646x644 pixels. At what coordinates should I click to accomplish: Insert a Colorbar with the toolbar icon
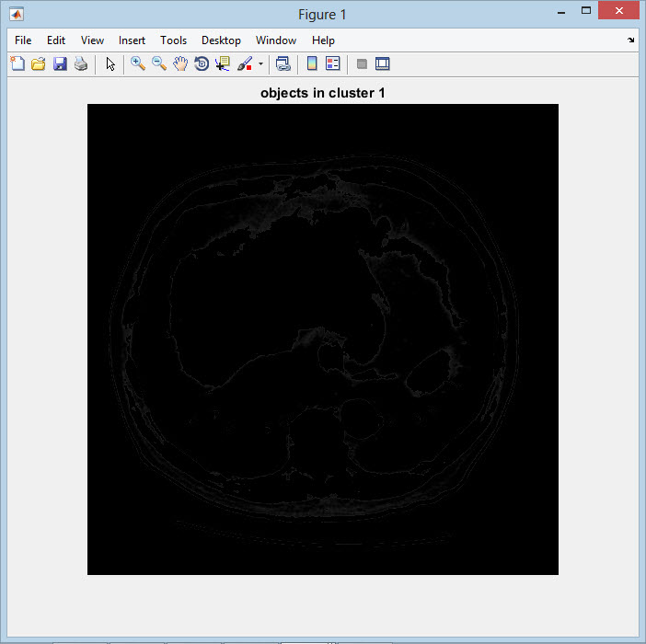[312, 63]
